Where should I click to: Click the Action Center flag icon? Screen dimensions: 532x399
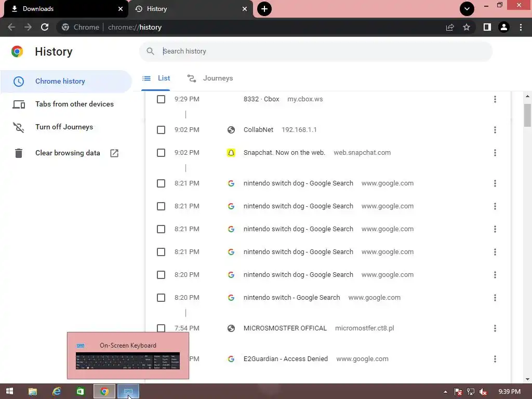[458, 392]
